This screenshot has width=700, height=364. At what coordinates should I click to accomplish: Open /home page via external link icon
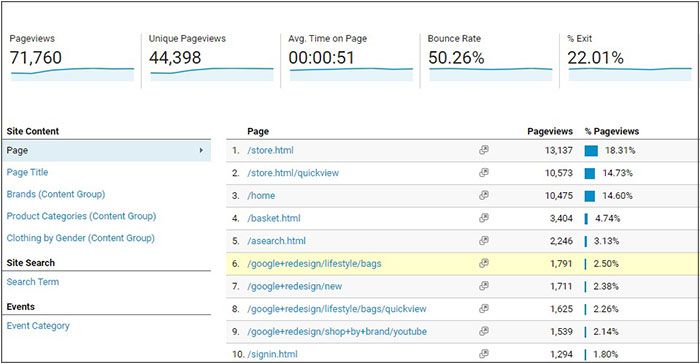(483, 195)
